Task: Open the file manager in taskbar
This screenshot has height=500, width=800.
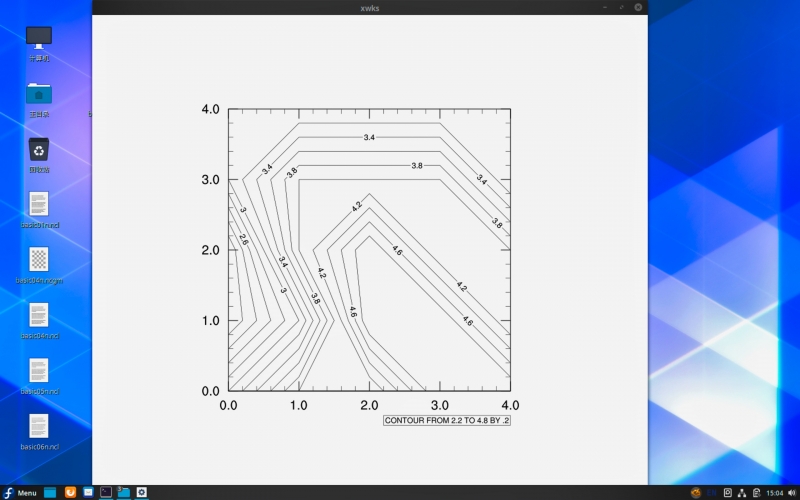Action: click(50, 492)
